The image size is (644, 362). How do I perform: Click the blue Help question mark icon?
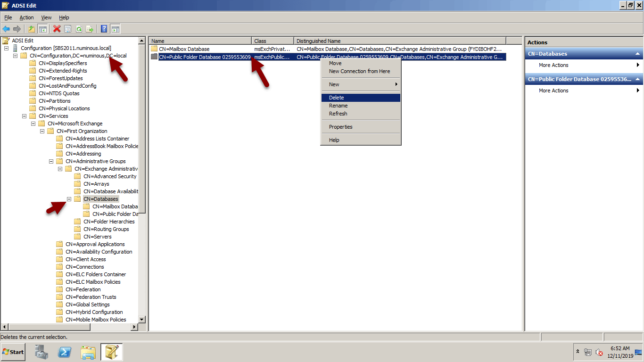pyautogui.click(x=104, y=29)
